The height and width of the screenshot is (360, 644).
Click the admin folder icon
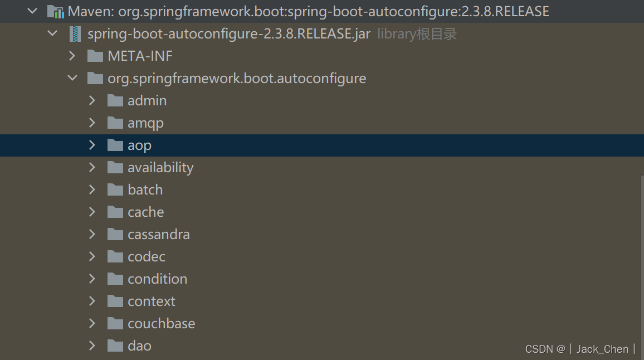(115, 100)
